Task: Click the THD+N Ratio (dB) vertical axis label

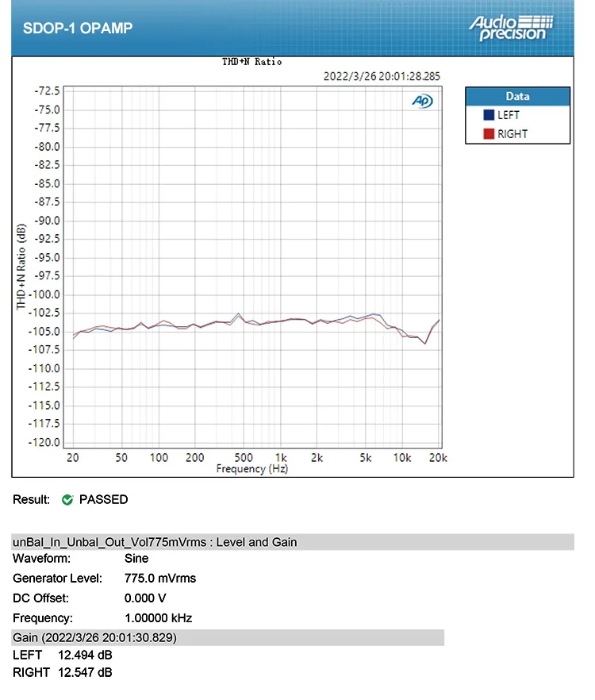Action: point(21,267)
